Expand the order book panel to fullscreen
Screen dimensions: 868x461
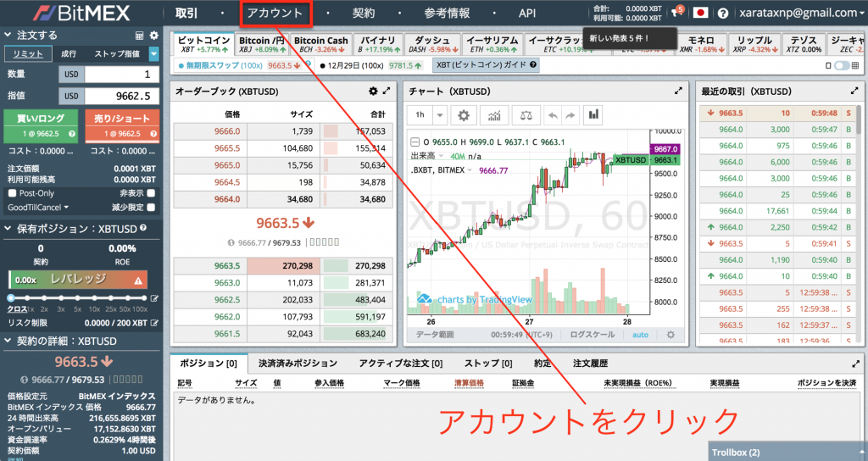point(387,91)
